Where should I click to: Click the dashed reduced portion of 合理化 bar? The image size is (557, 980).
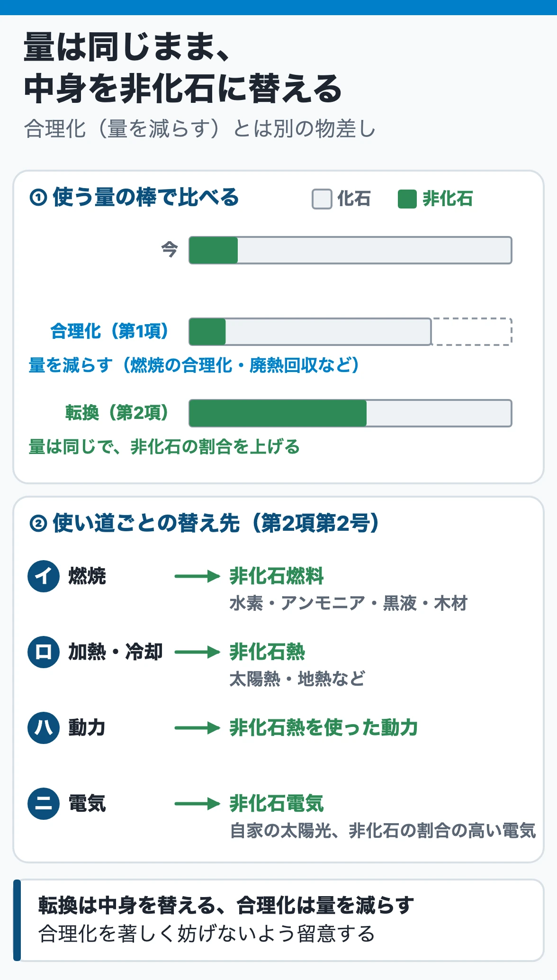[472, 332]
